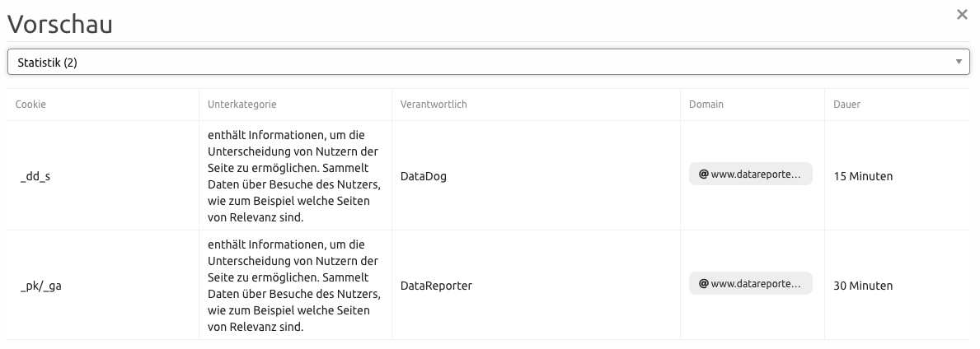Click the Domain column header

click(706, 105)
